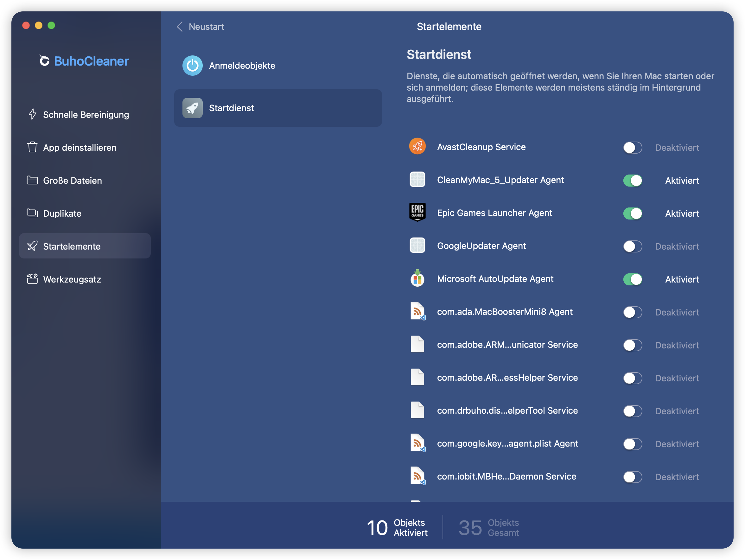This screenshot has height=560, width=745.
Task: Switch off Microsoft AutoUpdate Agent
Action: [633, 279]
